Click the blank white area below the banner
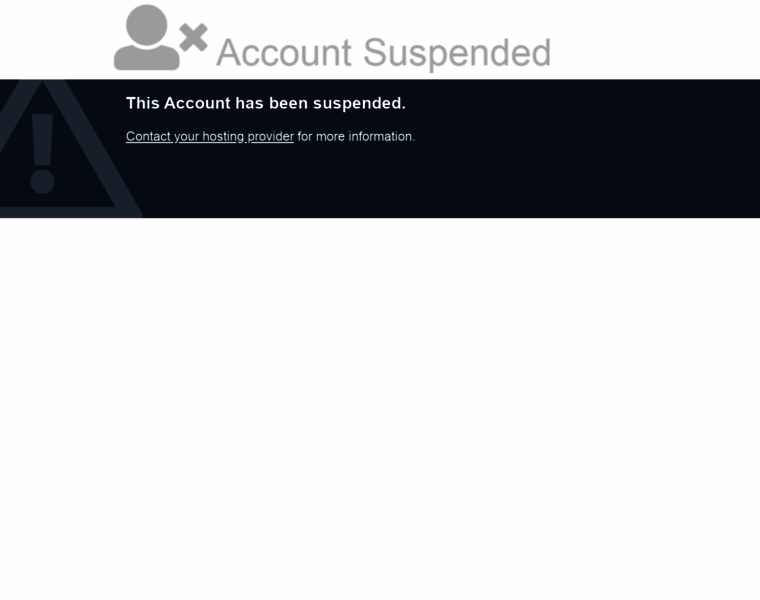Viewport: 760px width, 600px height. [380, 409]
